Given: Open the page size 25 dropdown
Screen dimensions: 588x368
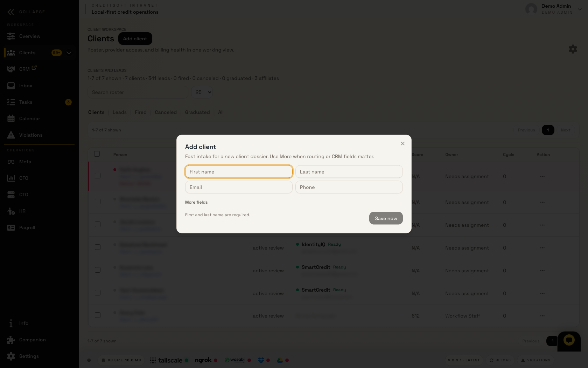Looking at the screenshot, I should [202, 92].
